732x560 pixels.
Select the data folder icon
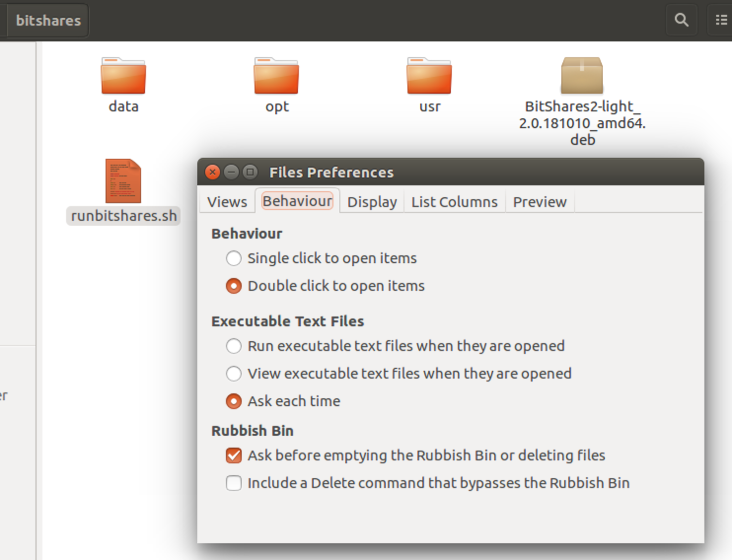tap(123, 76)
